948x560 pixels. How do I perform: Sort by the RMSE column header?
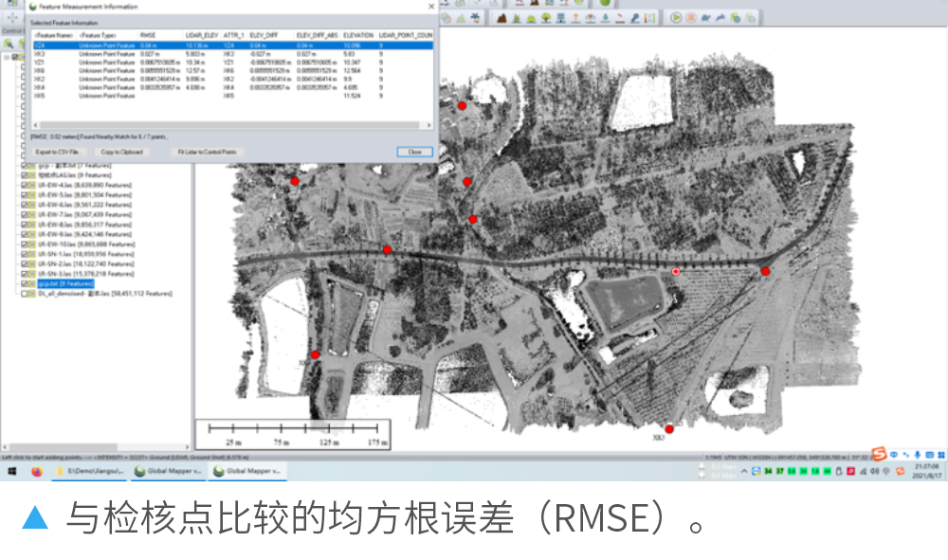click(148, 35)
